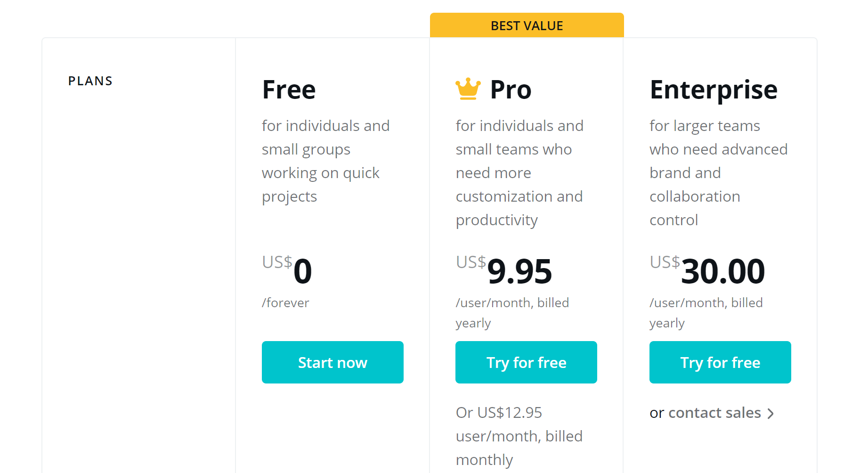Click Try for free under the Enterprise plan
This screenshot has height=473, width=868.
[x=720, y=362]
